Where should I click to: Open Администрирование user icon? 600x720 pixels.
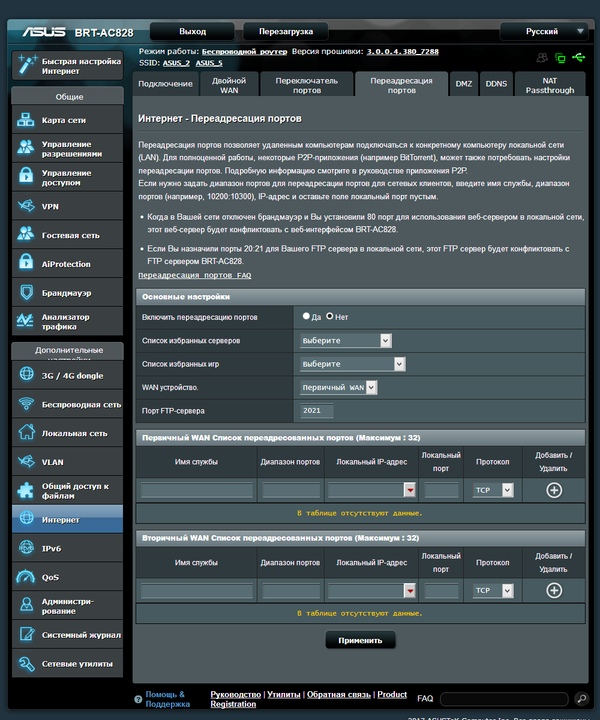point(27,605)
